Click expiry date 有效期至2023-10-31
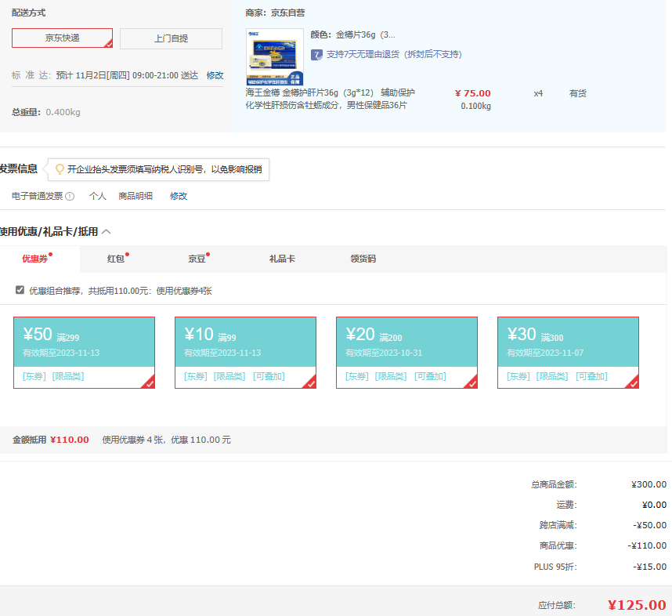This screenshot has width=672, height=616. tap(384, 353)
